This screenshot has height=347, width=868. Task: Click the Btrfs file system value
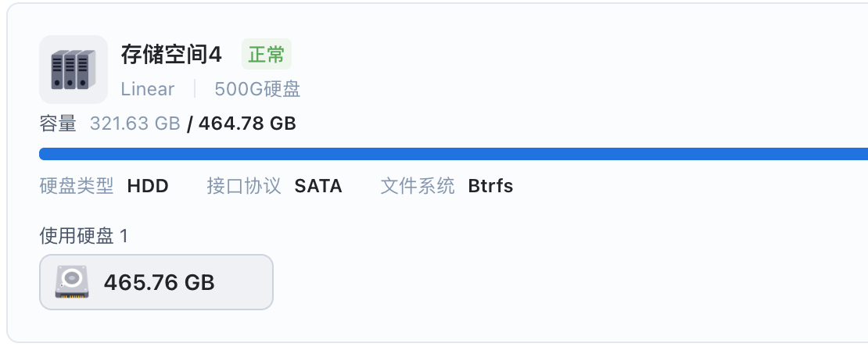tap(490, 186)
